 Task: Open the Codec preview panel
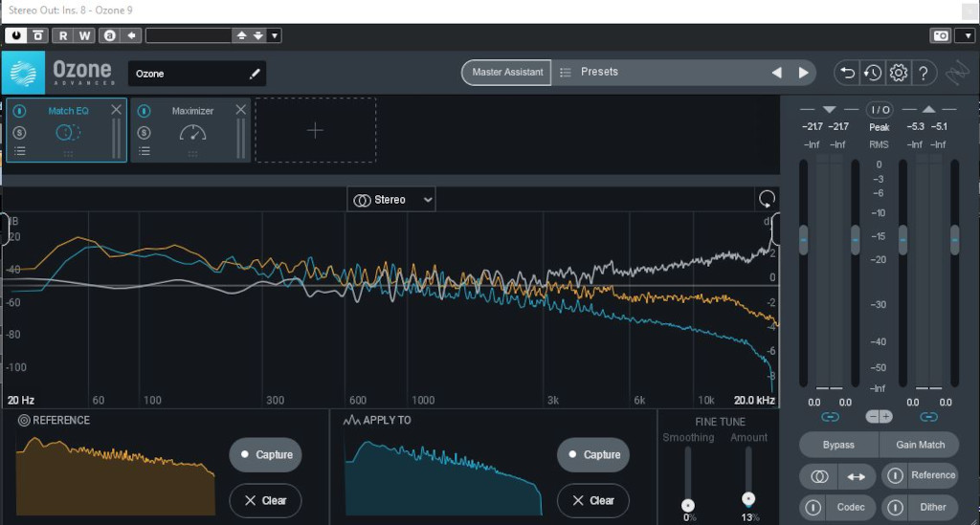(x=851, y=507)
